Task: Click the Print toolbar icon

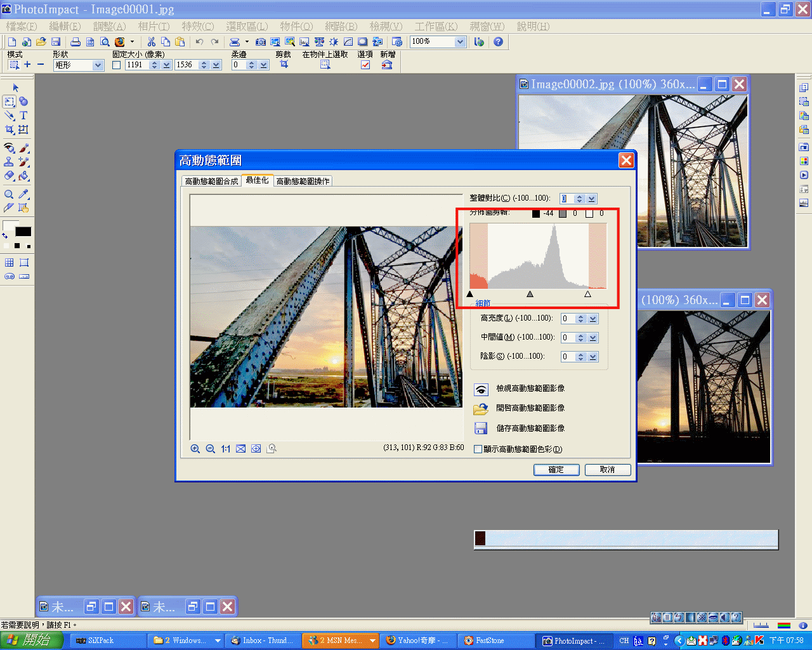Action: click(75, 42)
